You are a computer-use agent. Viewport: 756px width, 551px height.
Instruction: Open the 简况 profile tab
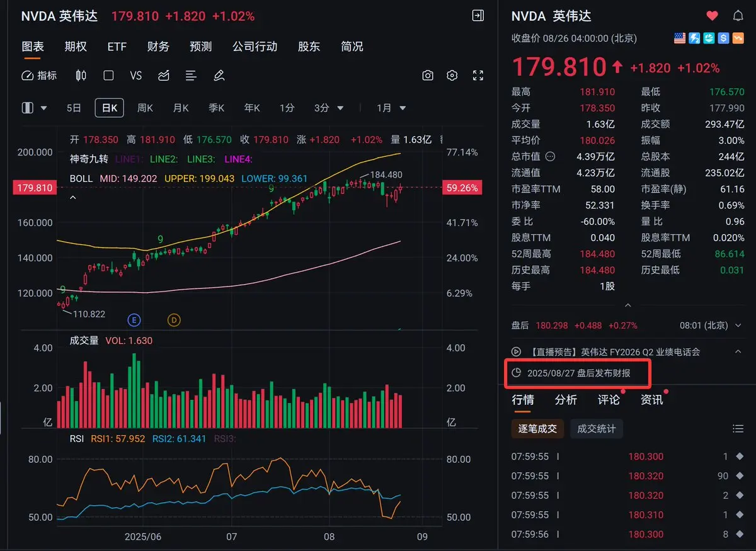point(352,47)
